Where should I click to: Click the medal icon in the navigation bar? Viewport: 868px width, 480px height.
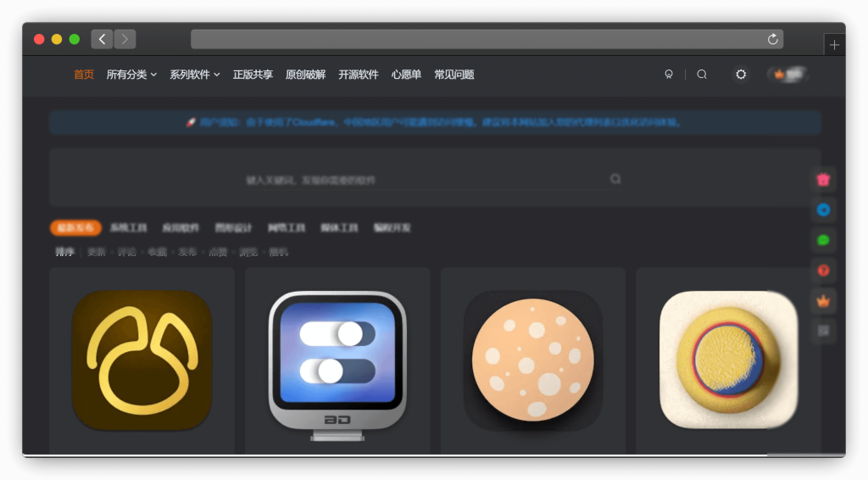(x=669, y=75)
